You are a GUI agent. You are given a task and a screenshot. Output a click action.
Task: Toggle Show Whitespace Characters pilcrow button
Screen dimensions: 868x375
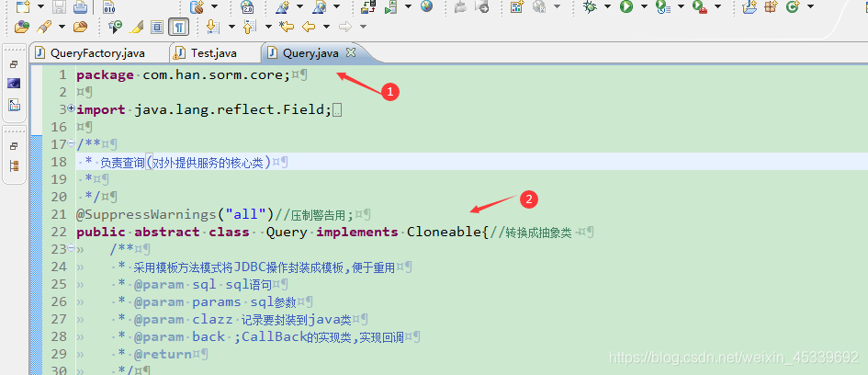178,26
